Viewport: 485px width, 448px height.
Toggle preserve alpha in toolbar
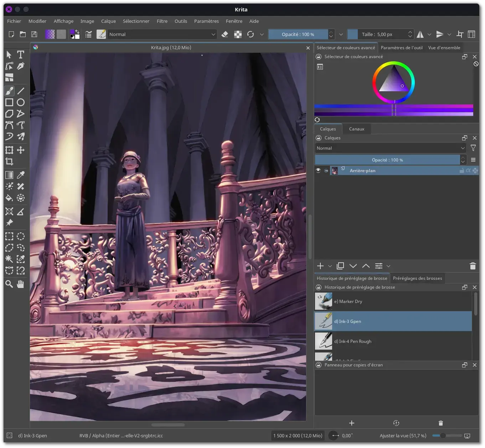click(x=238, y=34)
